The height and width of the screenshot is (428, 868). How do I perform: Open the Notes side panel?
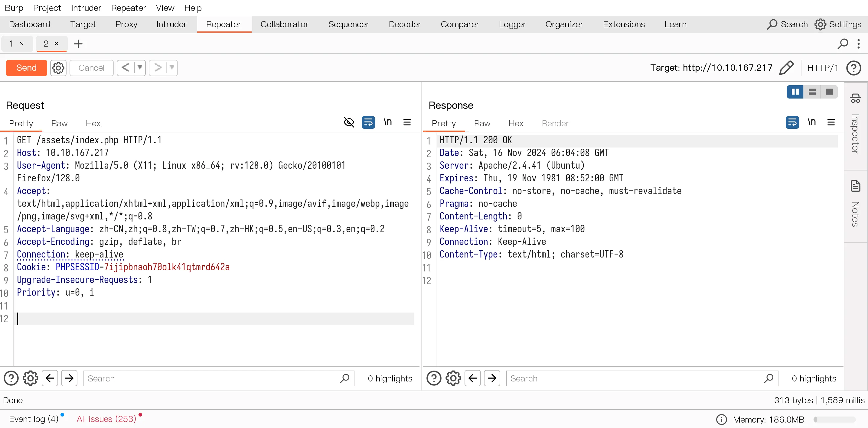click(855, 204)
